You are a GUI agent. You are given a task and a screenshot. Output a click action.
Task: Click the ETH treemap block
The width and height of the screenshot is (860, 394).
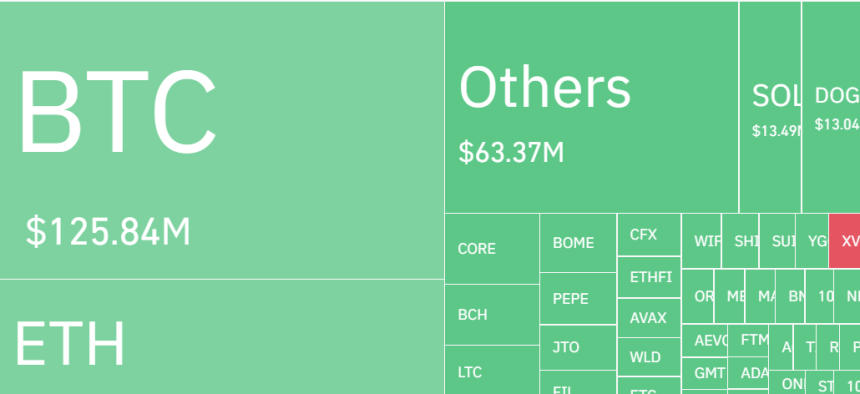222,337
